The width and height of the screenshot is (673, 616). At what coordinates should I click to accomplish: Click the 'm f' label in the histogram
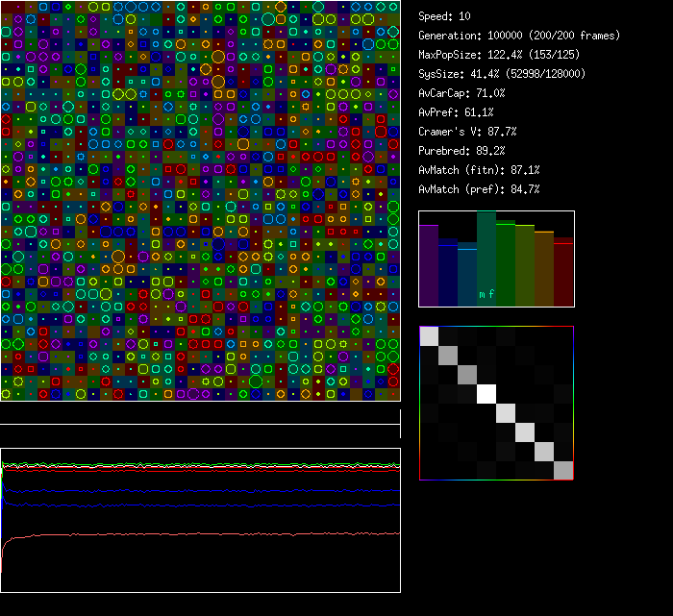pos(486,295)
